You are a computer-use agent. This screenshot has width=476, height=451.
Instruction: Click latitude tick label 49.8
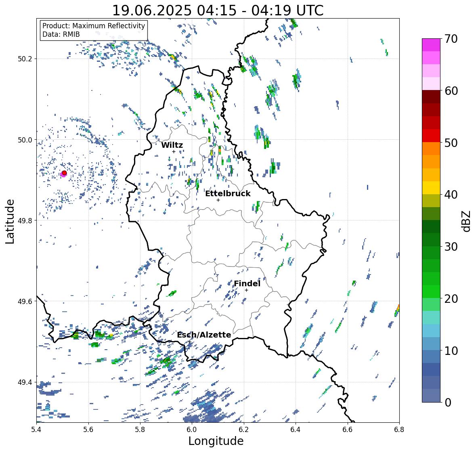25,220
